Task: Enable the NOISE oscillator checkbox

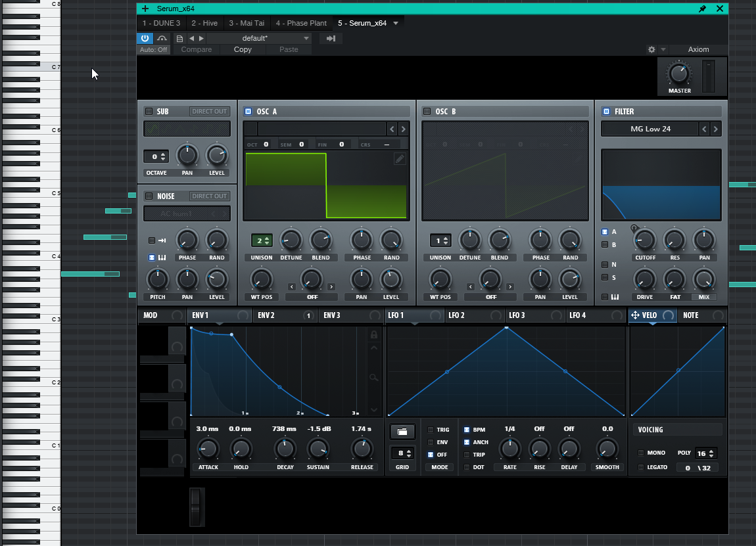Action: [x=149, y=196]
